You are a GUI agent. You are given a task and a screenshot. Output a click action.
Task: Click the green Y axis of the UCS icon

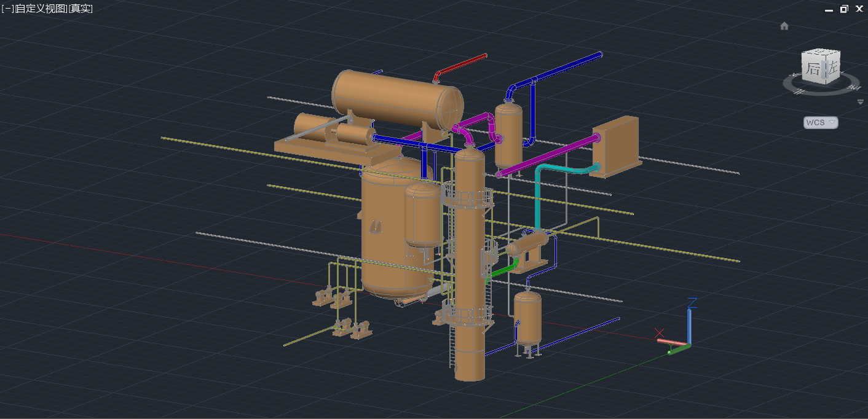(679, 349)
